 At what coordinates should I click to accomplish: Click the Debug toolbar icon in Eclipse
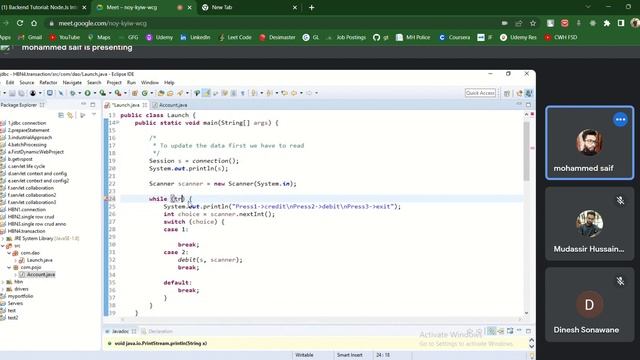(73, 93)
